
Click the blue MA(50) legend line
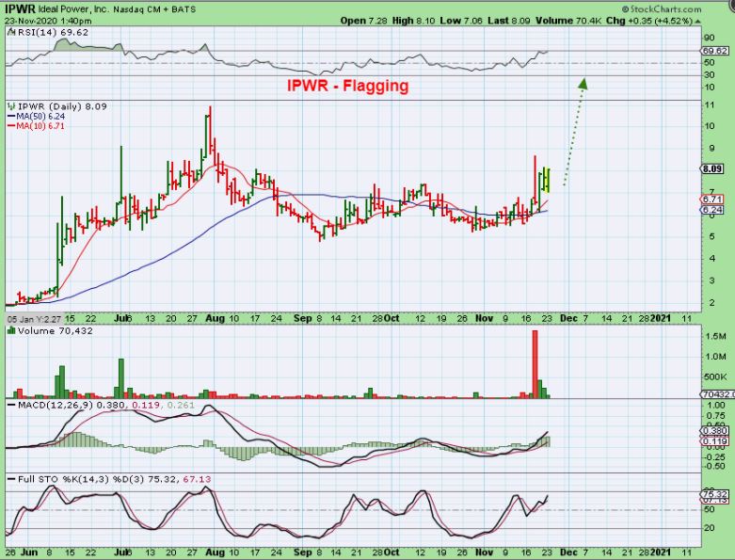pos(11,117)
